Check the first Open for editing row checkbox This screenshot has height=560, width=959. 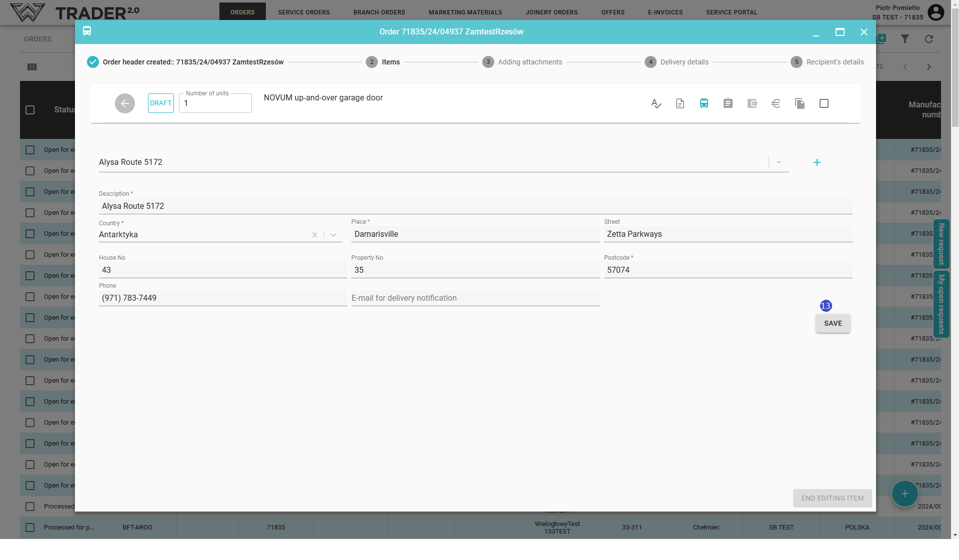click(30, 150)
